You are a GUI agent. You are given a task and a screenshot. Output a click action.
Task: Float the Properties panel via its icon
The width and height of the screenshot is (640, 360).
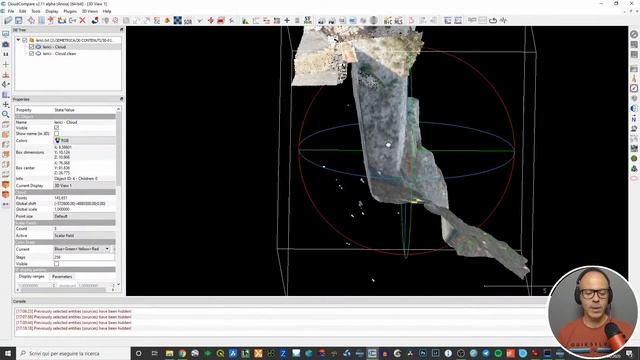[121, 99]
